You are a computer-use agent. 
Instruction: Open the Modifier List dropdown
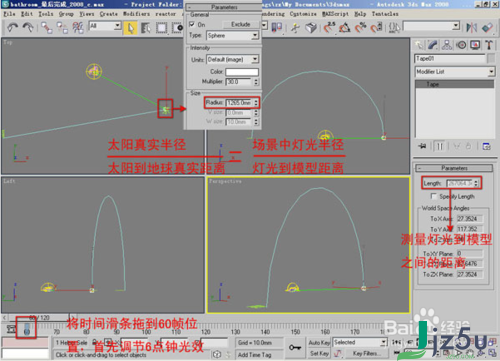click(455, 72)
